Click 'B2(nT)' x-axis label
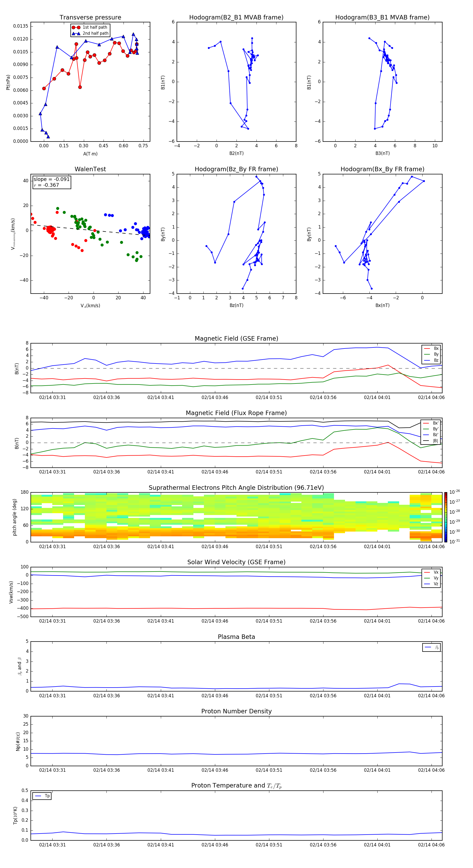The width and height of the screenshot is (473, 868). (236, 153)
